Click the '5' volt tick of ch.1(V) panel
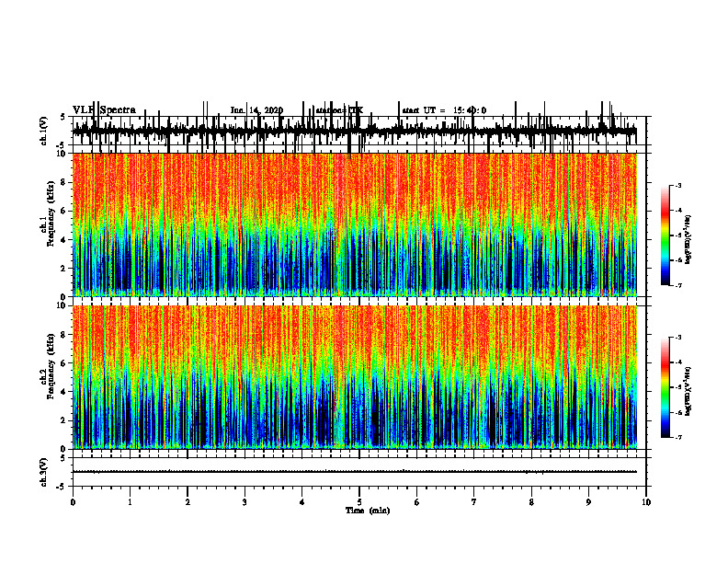This screenshot has height=563, width=728. 63,117
